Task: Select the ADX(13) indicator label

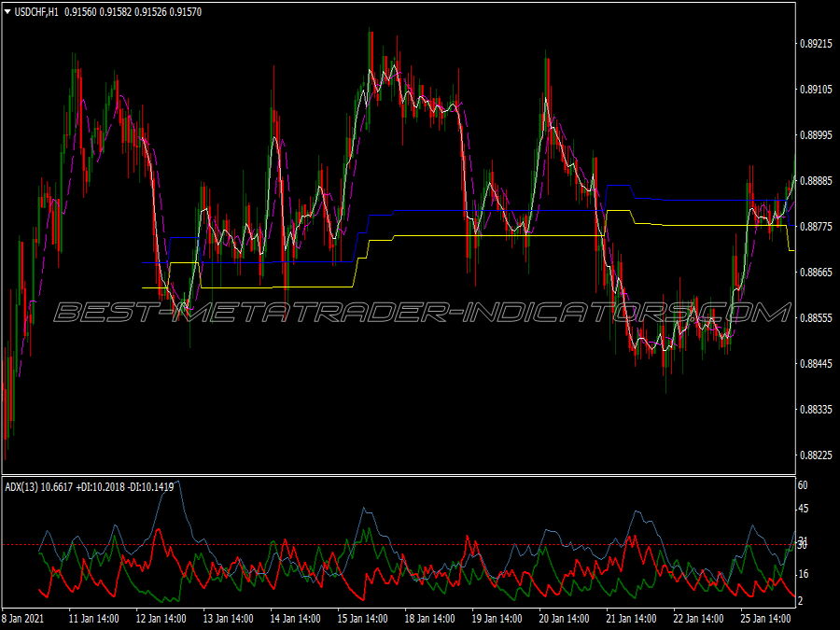Action: tap(21, 487)
